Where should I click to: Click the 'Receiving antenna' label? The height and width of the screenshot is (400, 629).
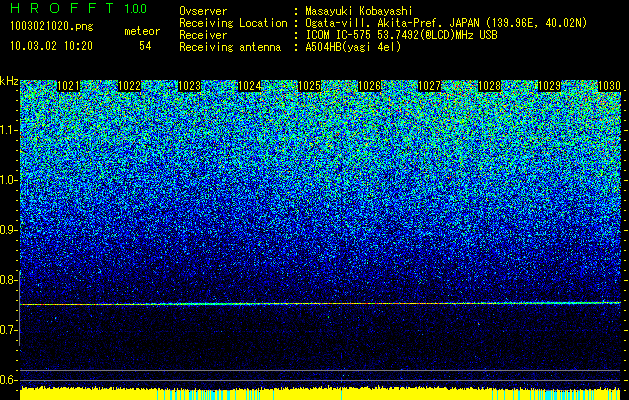coord(230,47)
